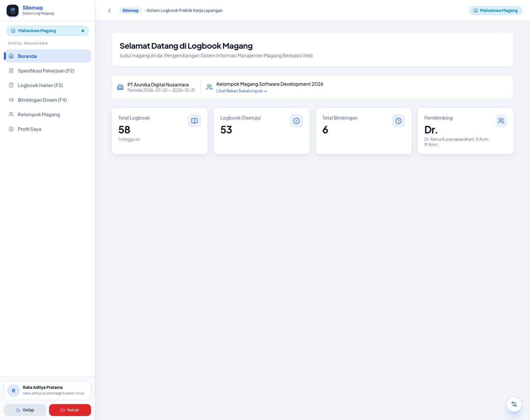This screenshot has height=420, width=530.
Task: Click the Periode 2026-07-01 — 2026-12-31 text
Action: 161,90
